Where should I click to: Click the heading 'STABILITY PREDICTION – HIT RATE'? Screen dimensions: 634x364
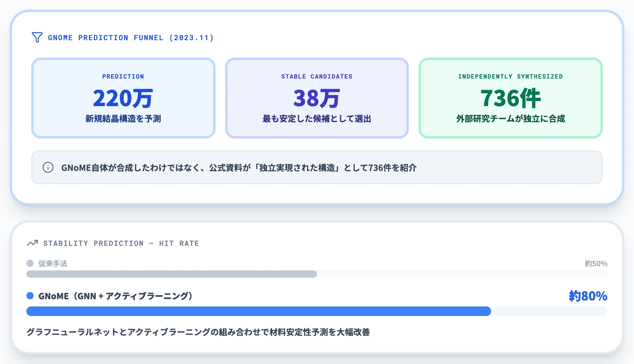click(121, 243)
